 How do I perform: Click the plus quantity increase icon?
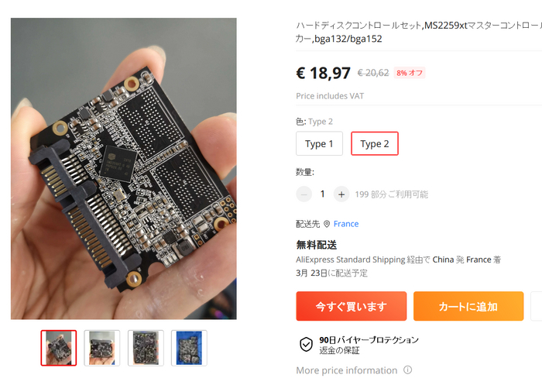(341, 194)
